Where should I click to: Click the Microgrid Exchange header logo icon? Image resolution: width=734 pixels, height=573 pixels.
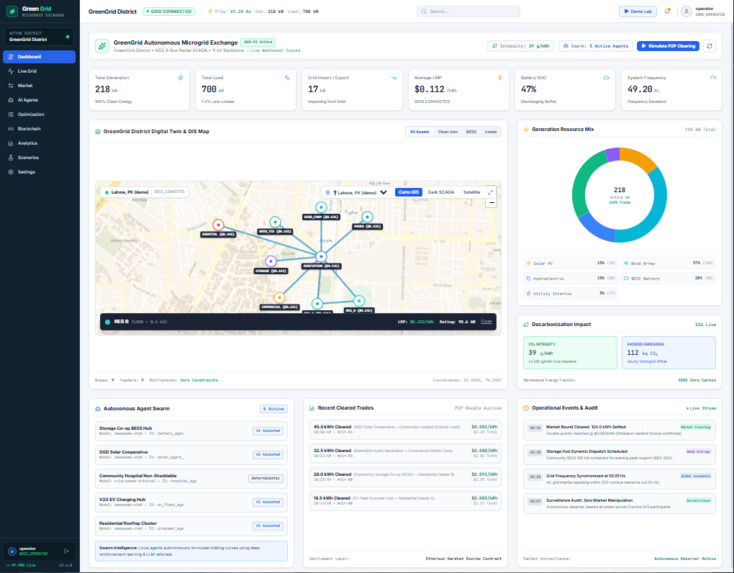pos(102,46)
